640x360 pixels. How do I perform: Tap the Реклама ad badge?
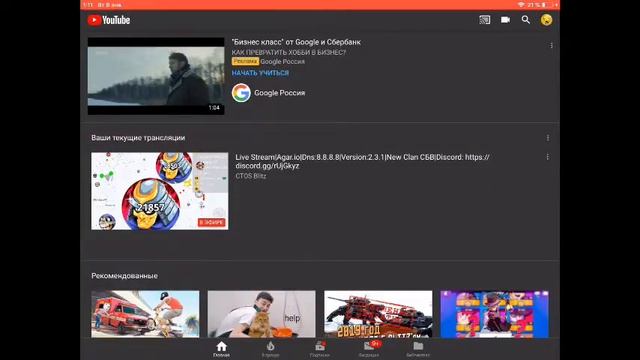(245, 61)
